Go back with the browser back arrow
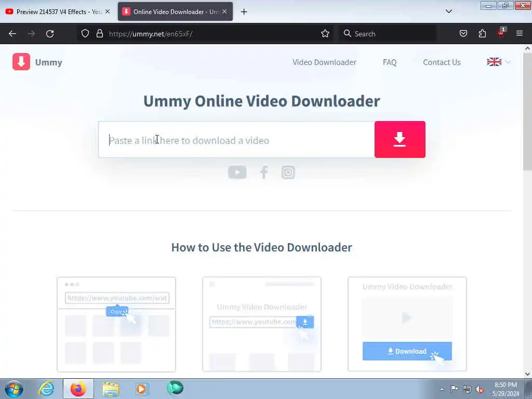The height and width of the screenshot is (399, 532). click(12, 34)
